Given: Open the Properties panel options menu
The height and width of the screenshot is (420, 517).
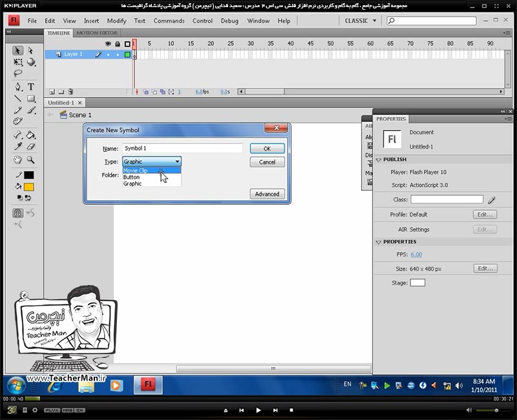Looking at the screenshot, I should click(x=509, y=119).
